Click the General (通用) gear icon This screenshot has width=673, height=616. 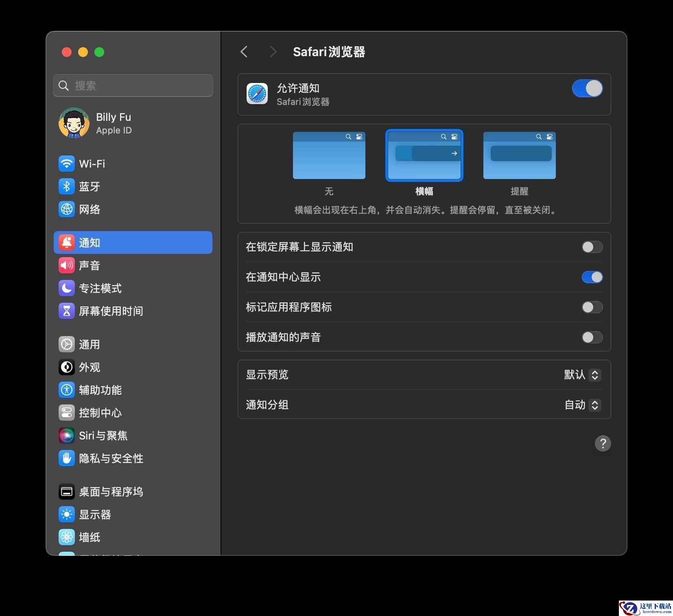pyautogui.click(x=67, y=344)
